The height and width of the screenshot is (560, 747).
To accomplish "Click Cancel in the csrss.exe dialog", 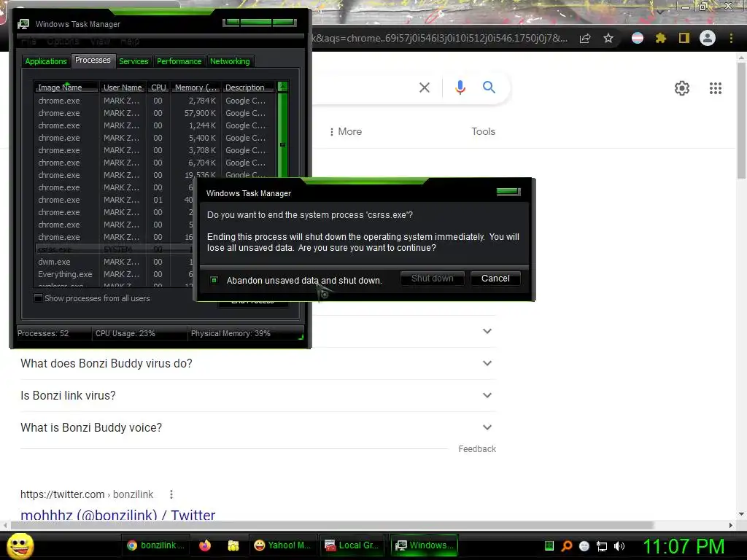I will click(495, 279).
